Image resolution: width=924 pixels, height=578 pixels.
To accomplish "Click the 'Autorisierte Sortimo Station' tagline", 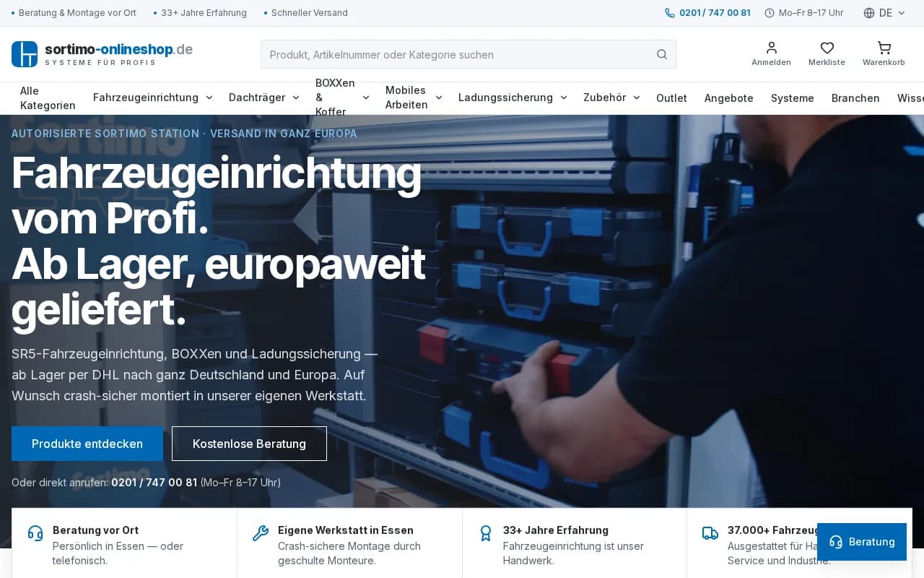I will (x=105, y=134).
